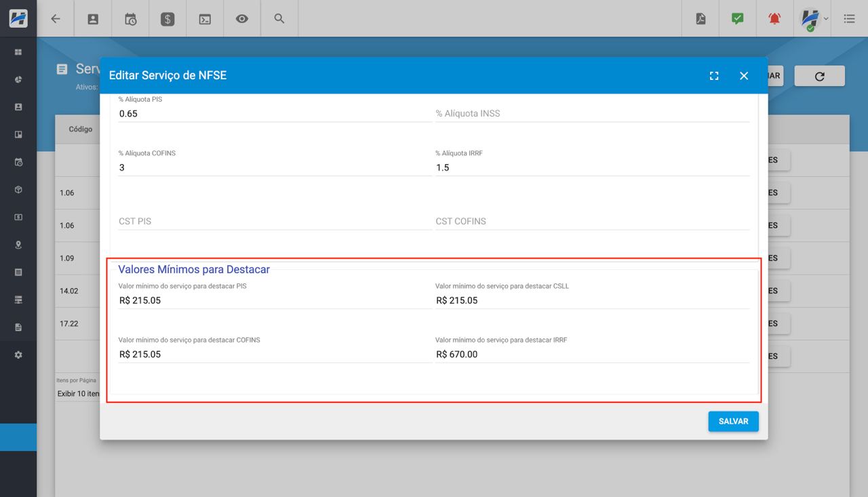Image resolution: width=868 pixels, height=497 pixels.
Task: Open the settings gear sidebar icon
Action: 18,355
